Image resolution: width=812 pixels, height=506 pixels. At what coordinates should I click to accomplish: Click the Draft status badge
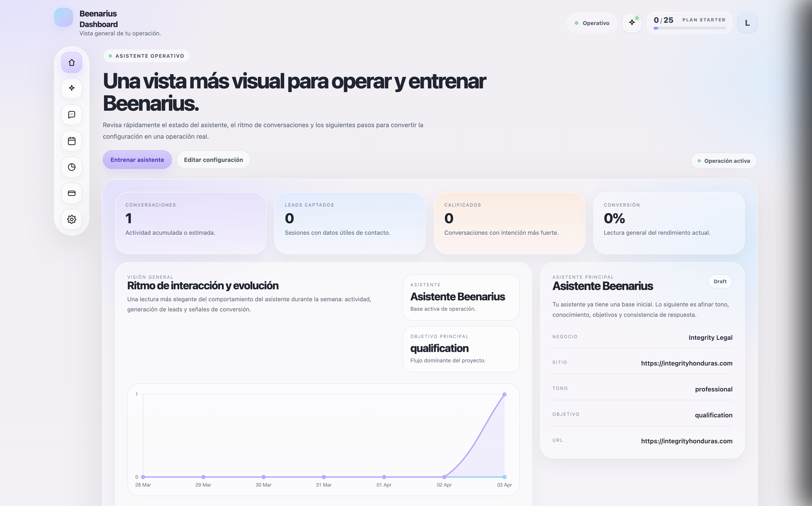(720, 281)
